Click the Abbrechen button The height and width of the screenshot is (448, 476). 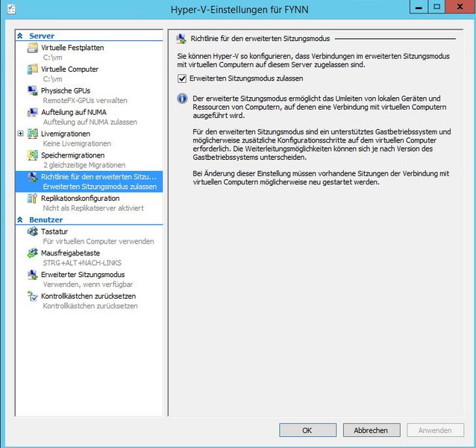pos(372,430)
